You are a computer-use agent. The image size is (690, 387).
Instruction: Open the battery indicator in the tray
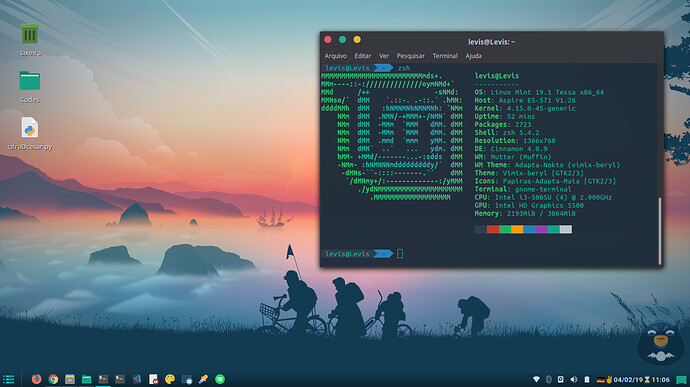[x=587, y=379]
